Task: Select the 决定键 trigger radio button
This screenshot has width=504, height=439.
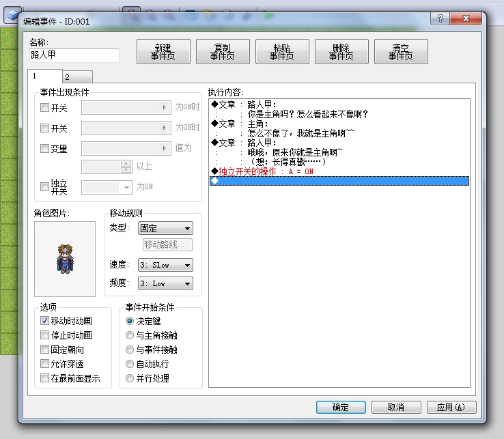Action: (130, 321)
